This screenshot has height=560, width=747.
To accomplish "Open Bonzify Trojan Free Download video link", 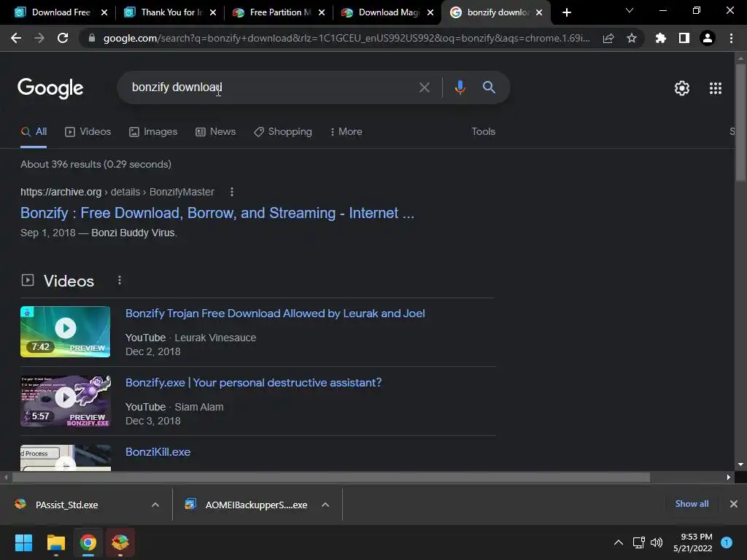I will point(275,314).
